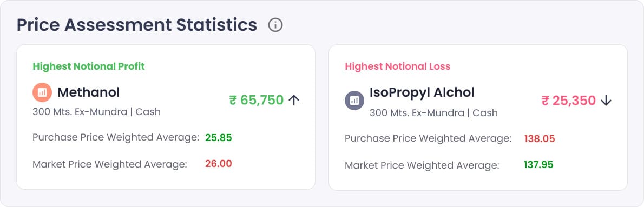
Task: Click IsoPropyl Alchol's Market Price Weighted Average label
Action: coord(422,165)
